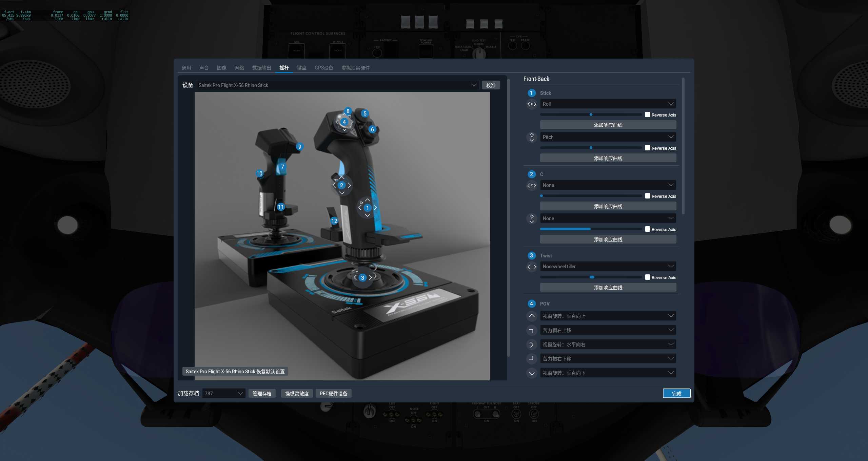Toggle Reverse Axis for C horizontal axis
The image size is (868, 461).
647,196
